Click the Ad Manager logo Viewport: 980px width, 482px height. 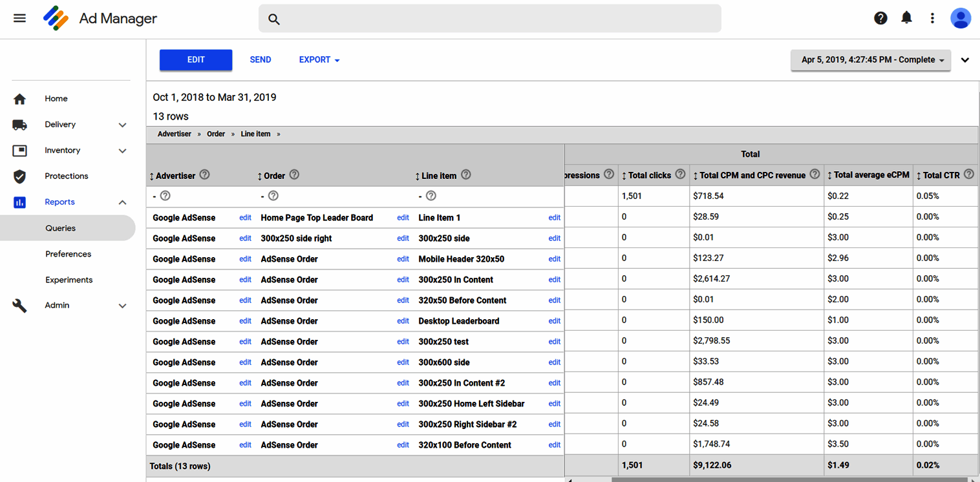point(56,18)
